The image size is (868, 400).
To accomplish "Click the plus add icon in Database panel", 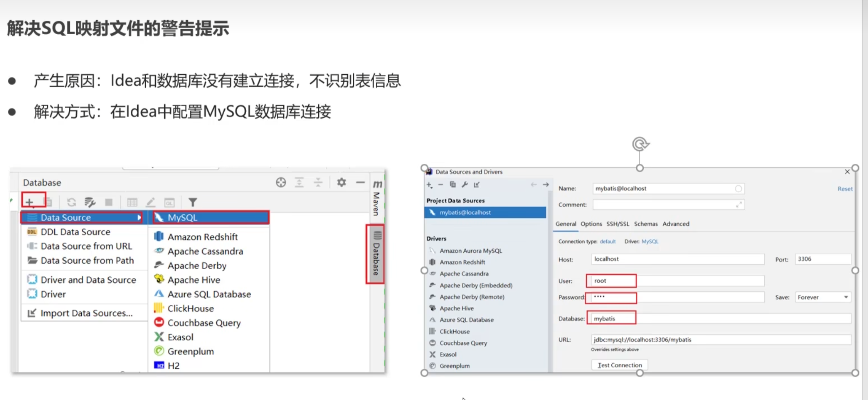I will tap(30, 202).
